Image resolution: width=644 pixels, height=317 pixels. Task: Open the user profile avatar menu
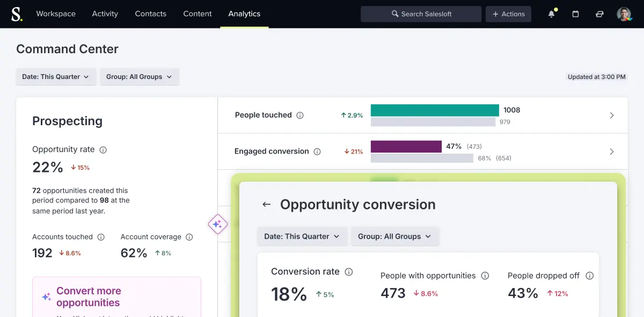[624, 14]
